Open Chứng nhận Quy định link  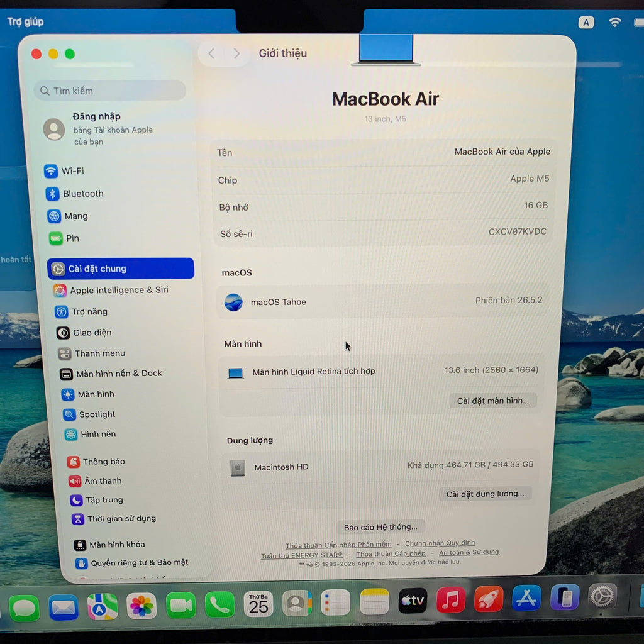[440, 543]
